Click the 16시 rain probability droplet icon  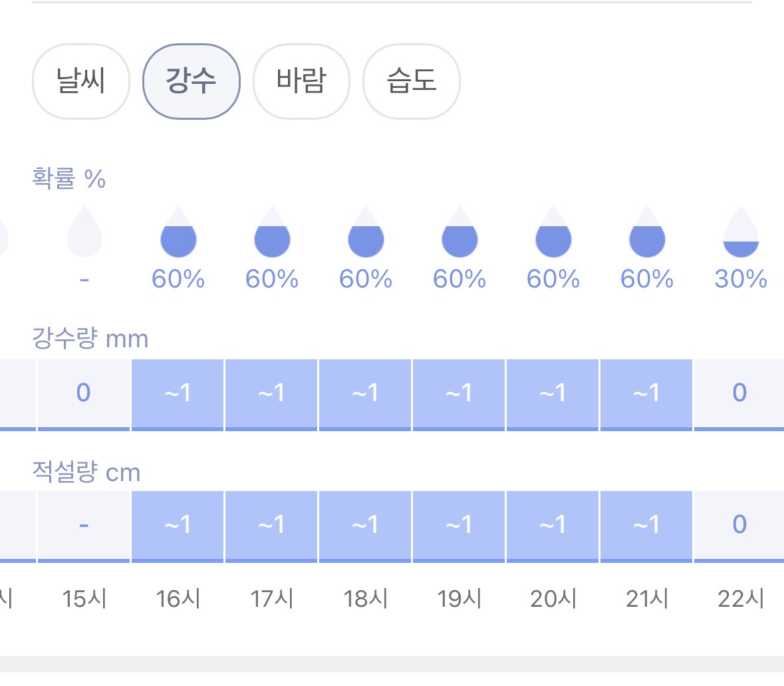click(x=178, y=233)
